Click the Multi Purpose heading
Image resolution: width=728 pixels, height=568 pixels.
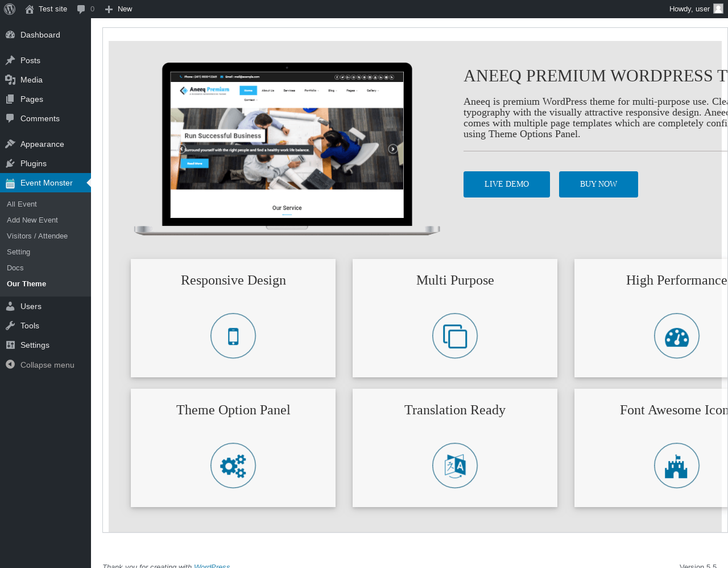(x=455, y=280)
